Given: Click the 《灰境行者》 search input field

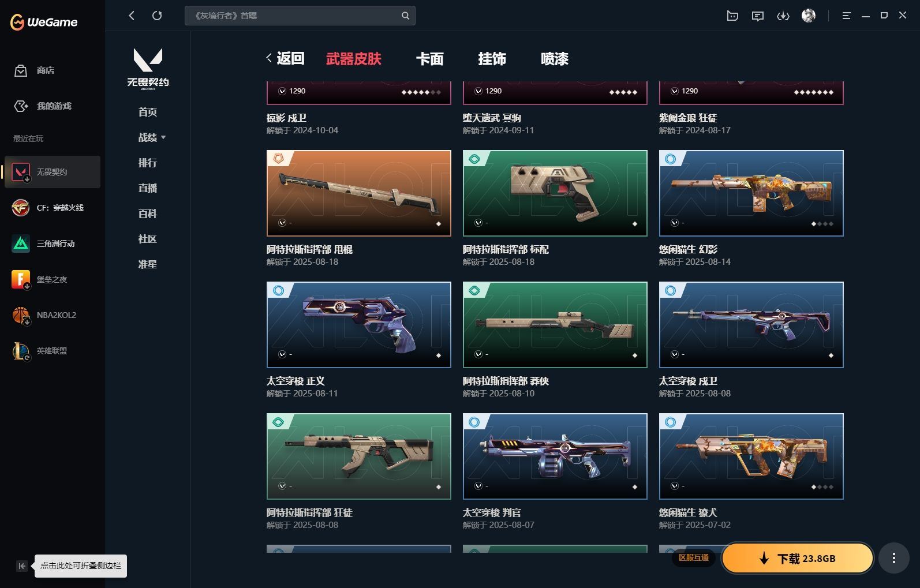Looking at the screenshot, I should pyautogui.click(x=293, y=16).
